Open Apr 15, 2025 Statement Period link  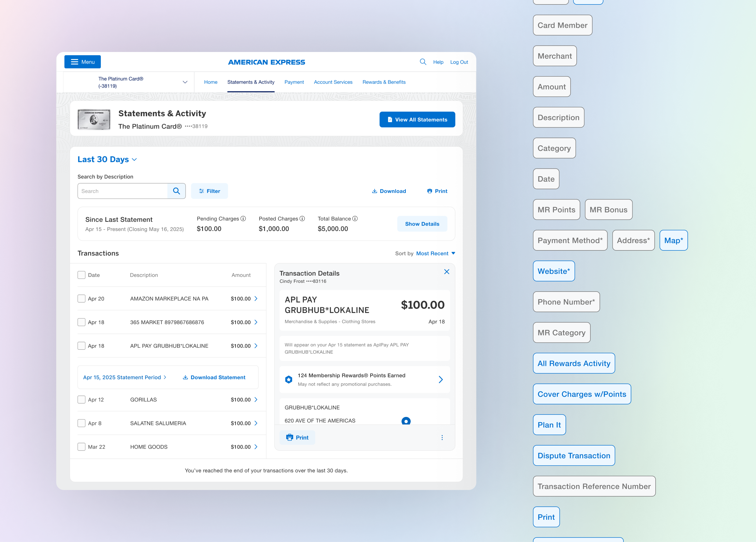(125, 377)
